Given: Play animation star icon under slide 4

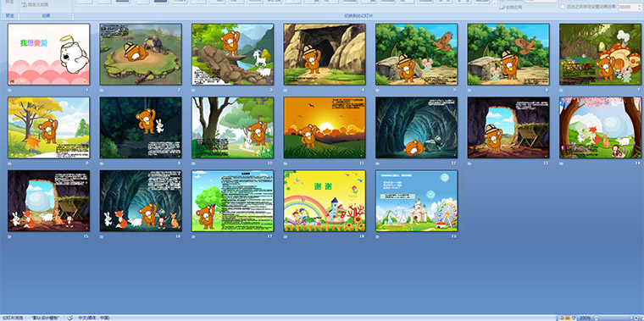Looking at the screenshot, I should 286,90.
